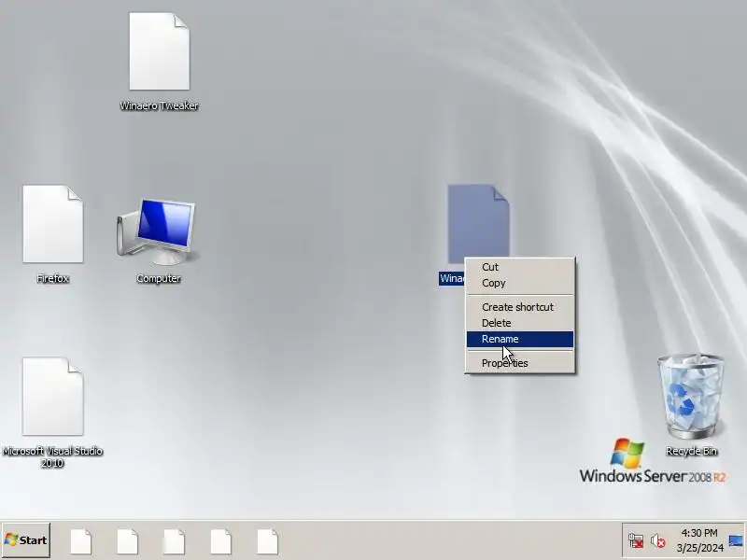Click the highlighted blue desktop file icon
The height and width of the screenshot is (560, 747).
pyautogui.click(x=478, y=222)
